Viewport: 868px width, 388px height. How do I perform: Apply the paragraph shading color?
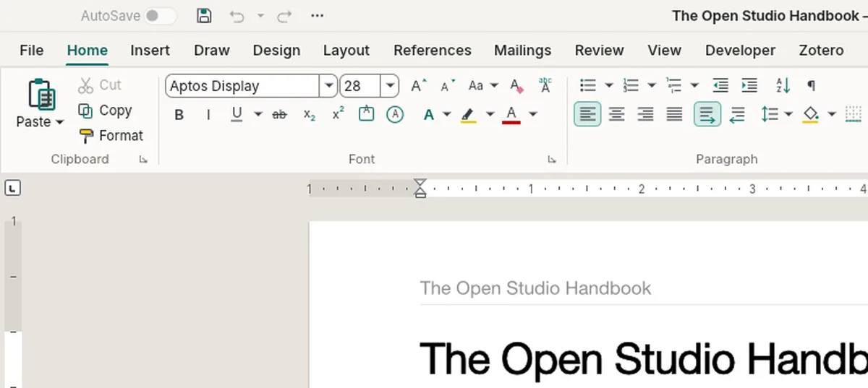(811, 115)
